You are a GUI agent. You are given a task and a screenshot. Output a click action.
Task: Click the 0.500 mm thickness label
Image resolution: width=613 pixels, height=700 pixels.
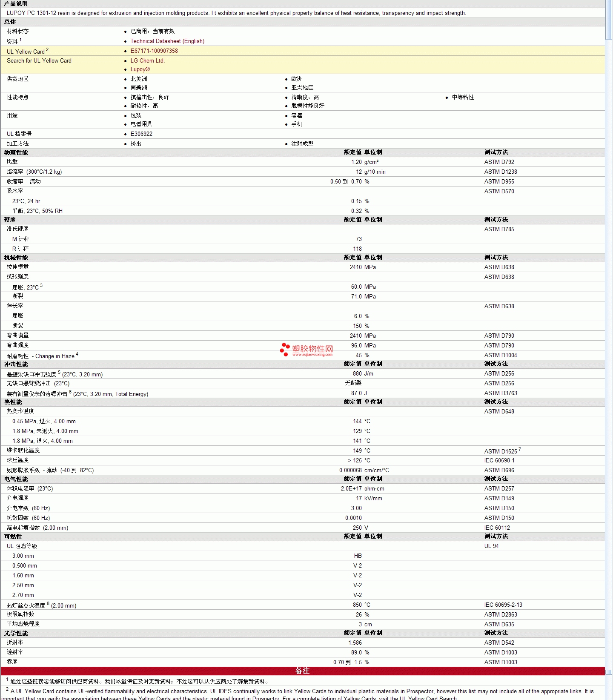pyautogui.click(x=24, y=566)
